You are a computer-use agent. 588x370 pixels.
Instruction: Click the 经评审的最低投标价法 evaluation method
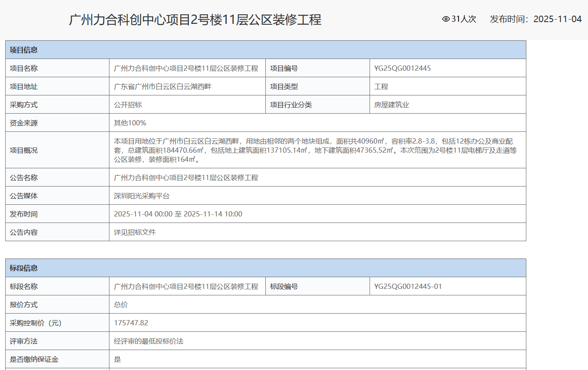tap(148, 341)
